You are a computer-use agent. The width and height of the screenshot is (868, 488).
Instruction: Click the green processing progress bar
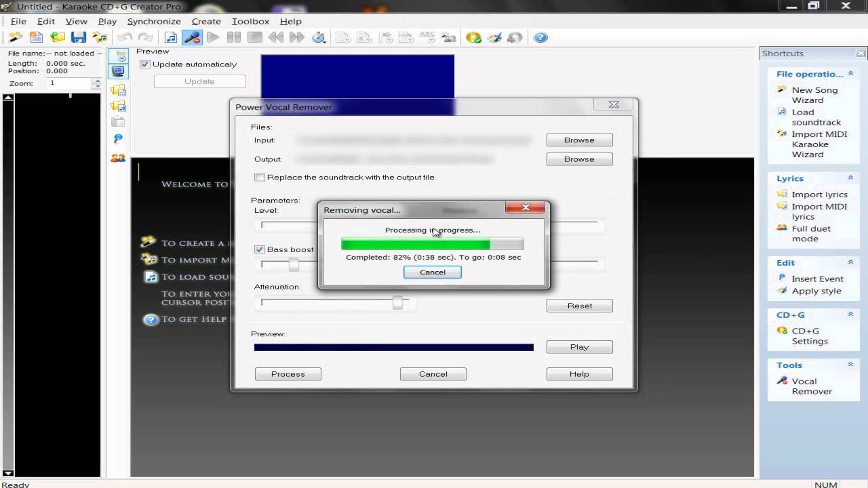coord(432,244)
